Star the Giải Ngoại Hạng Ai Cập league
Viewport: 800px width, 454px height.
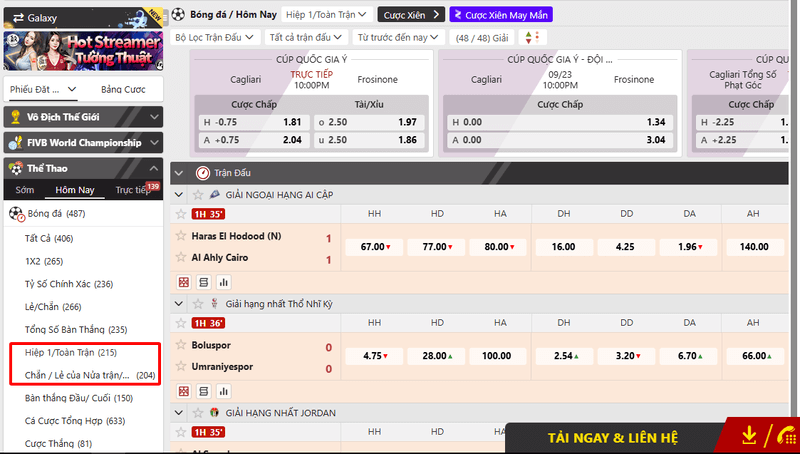195,193
